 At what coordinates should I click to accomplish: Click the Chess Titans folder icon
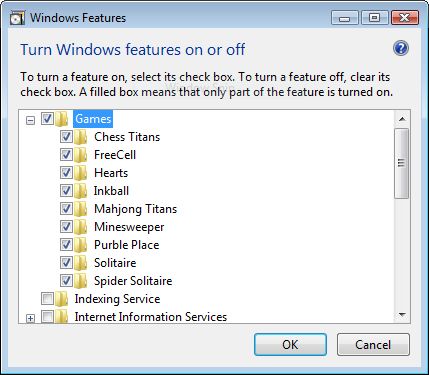tap(81, 137)
